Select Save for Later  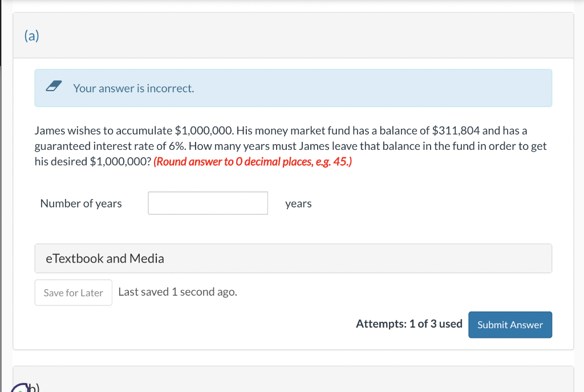73,292
